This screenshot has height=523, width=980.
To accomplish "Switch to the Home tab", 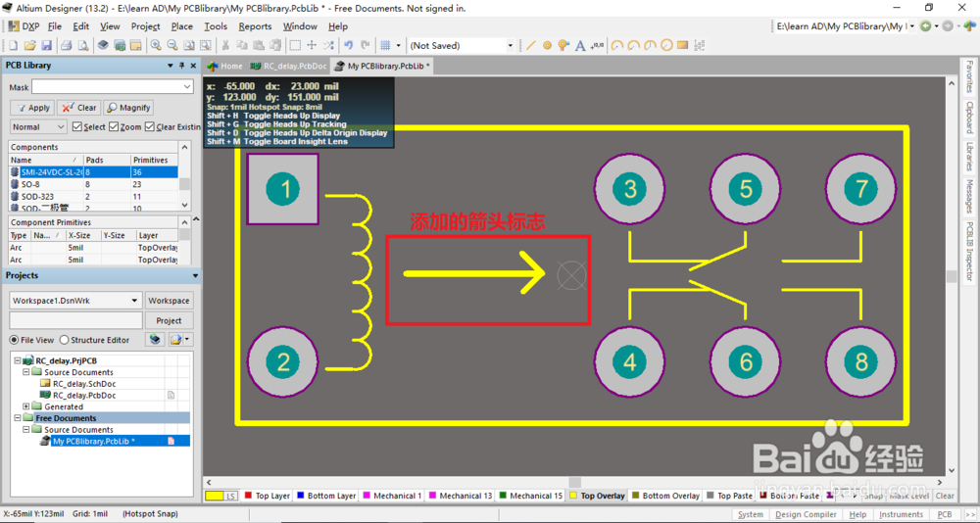I will pos(225,66).
